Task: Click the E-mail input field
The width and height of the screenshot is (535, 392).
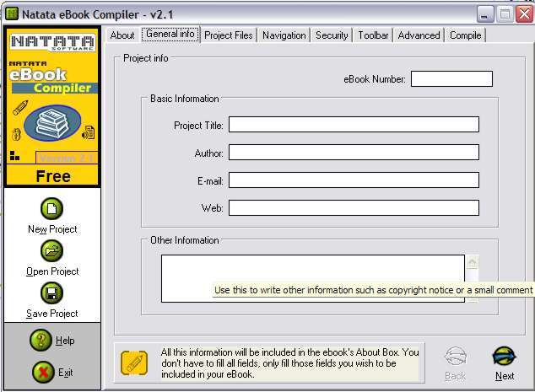Action: pyautogui.click(x=354, y=180)
